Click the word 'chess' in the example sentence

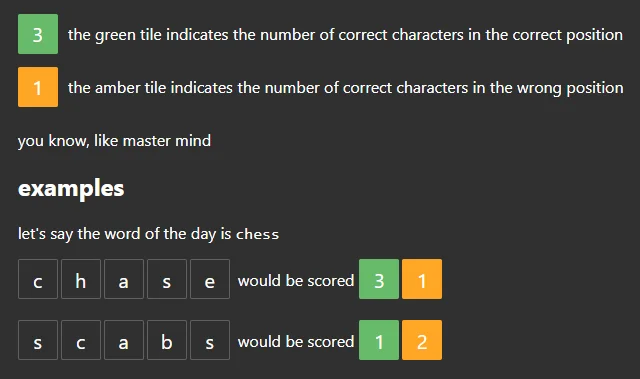(x=258, y=234)
